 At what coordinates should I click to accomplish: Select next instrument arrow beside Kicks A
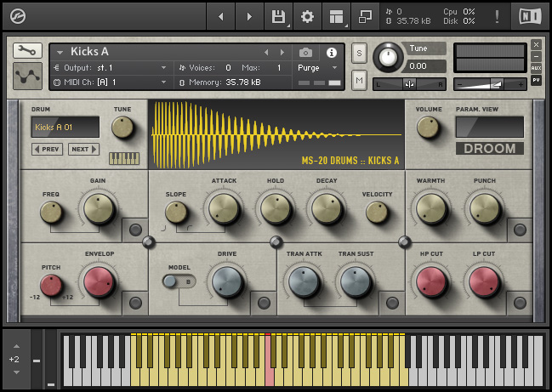tap(282, 53)
